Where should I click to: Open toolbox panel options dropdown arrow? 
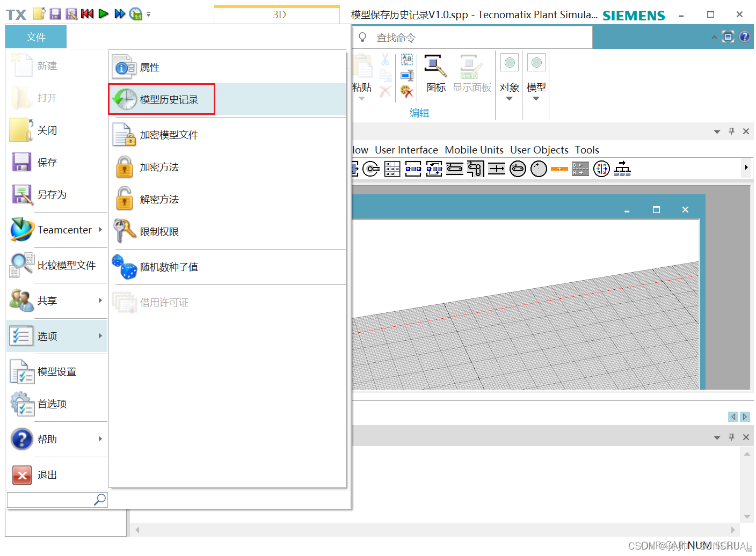[x=717, y=131]
